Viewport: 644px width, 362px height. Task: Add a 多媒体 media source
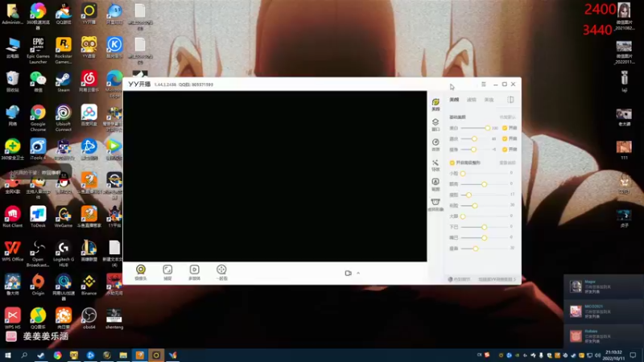click(194, 273)
